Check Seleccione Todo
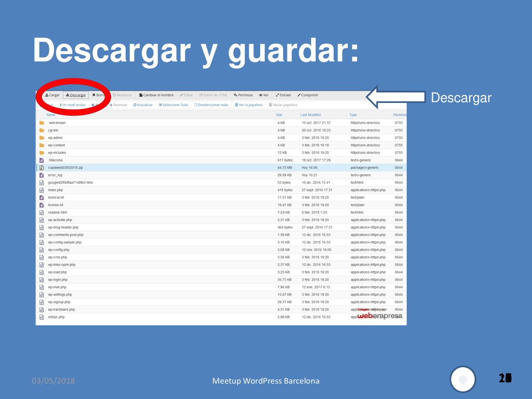This screenshot has height=399, width=532. [174, 105]
